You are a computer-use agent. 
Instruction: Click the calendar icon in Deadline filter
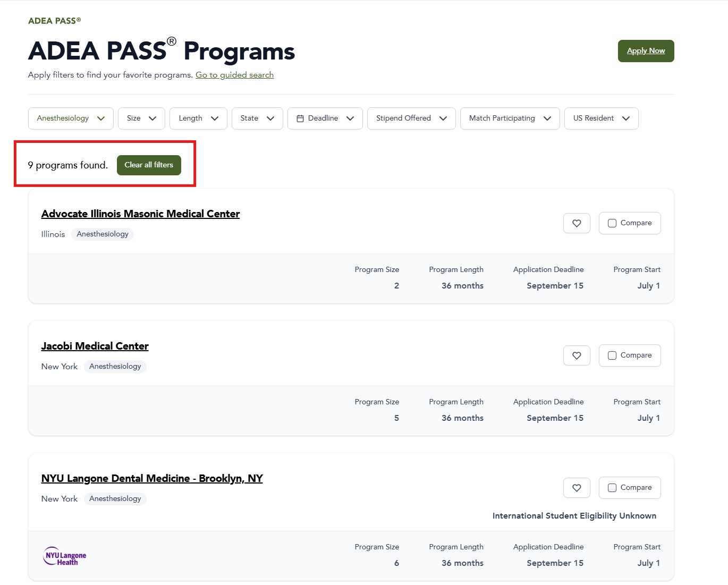coord(300,118)
